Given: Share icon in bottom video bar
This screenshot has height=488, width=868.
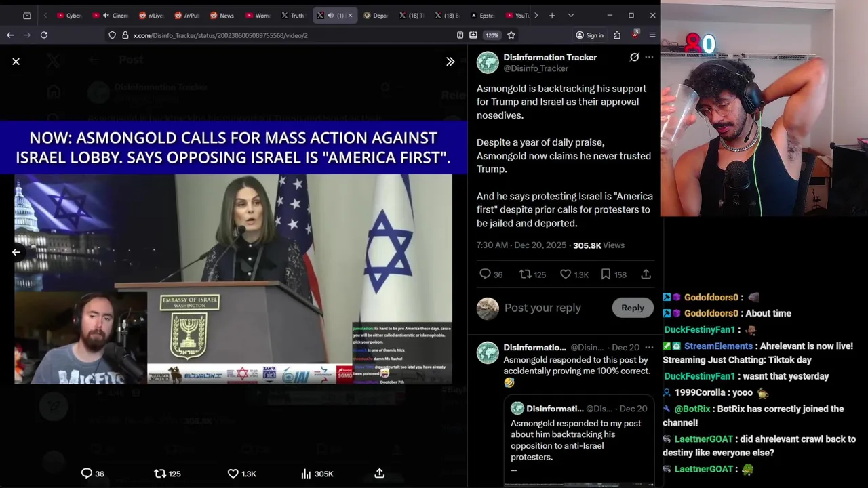Looking at the screenshot, I should [380, 473].
